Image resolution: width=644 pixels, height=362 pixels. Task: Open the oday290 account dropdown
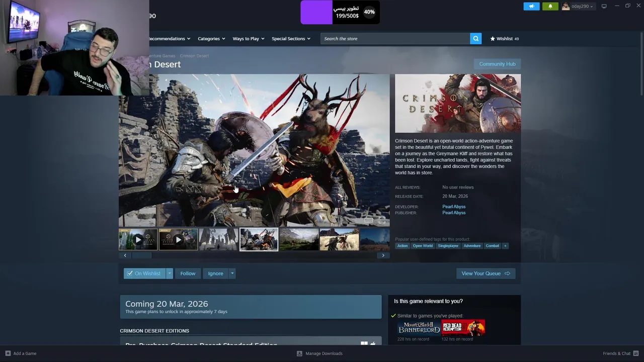pyautogui.click(x=582, y=6)
